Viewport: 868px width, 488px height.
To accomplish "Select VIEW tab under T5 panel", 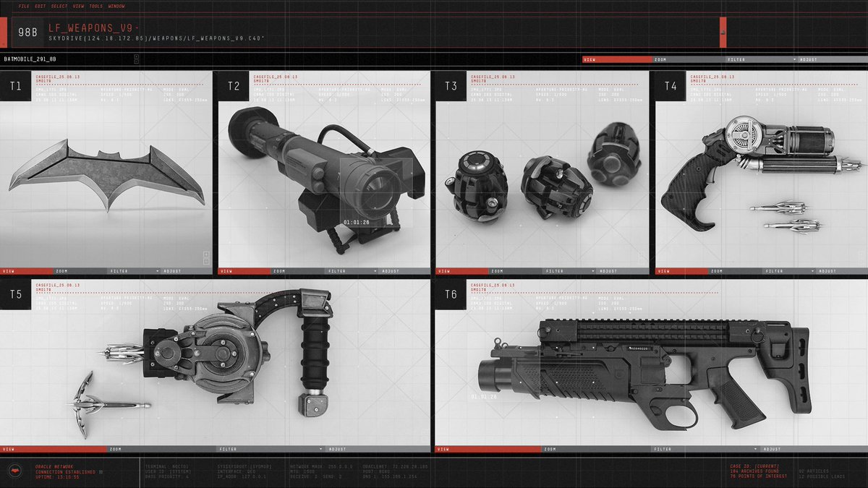I will tap(54, 449).
